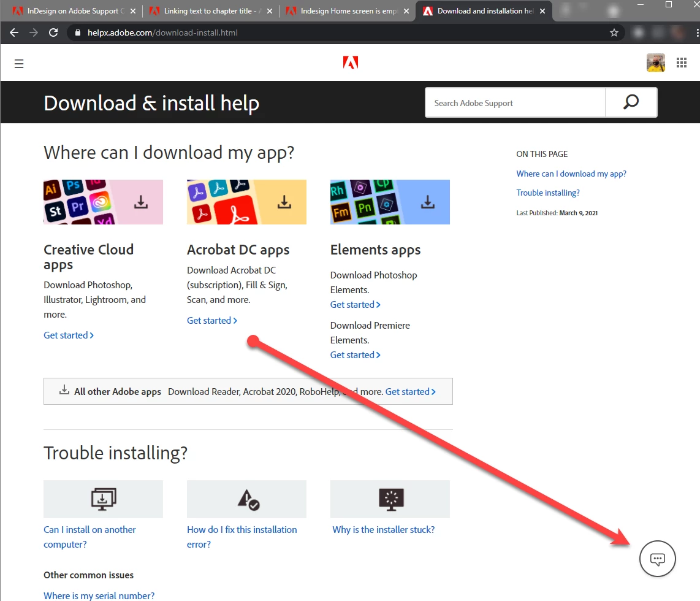The width and height of the screenshot is (700, 601).
Task: Open Get started for all other Adobe apps
Action: pyautogui.click(x=410, y=392)
